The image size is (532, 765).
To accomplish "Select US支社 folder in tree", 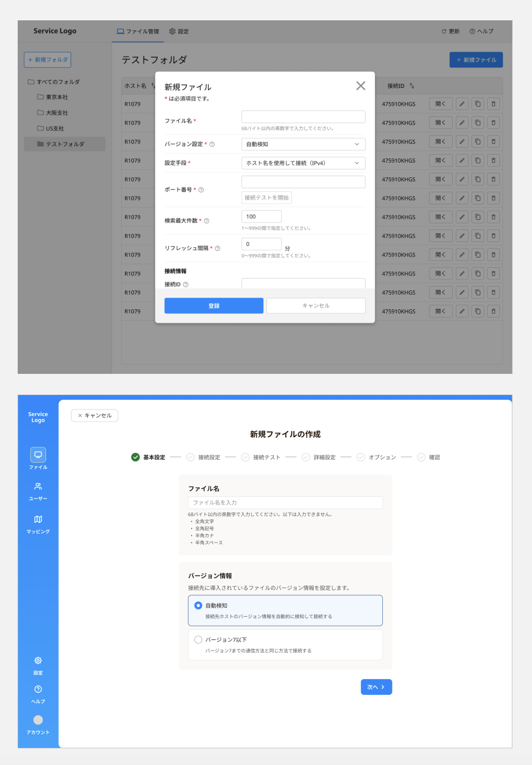I will [x=51, y=129].
